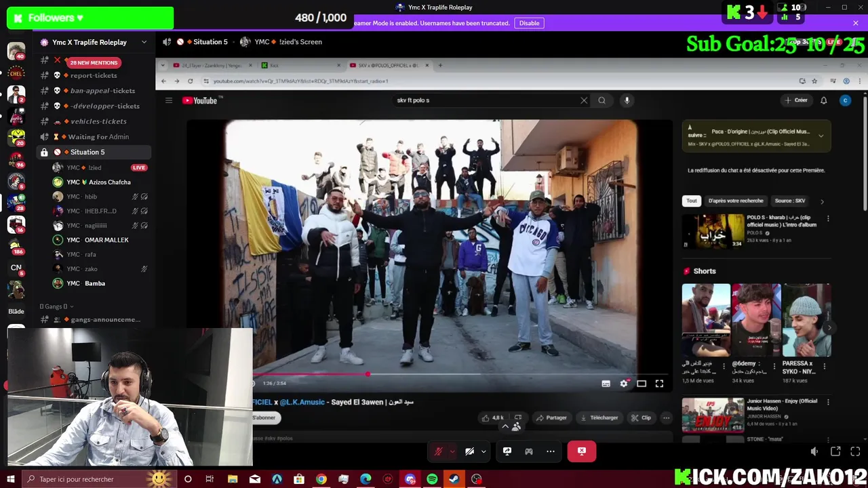Viewport: 868px width, 488px height.
Task: Open Steam from the taskbar
Action: click(454, 479)
